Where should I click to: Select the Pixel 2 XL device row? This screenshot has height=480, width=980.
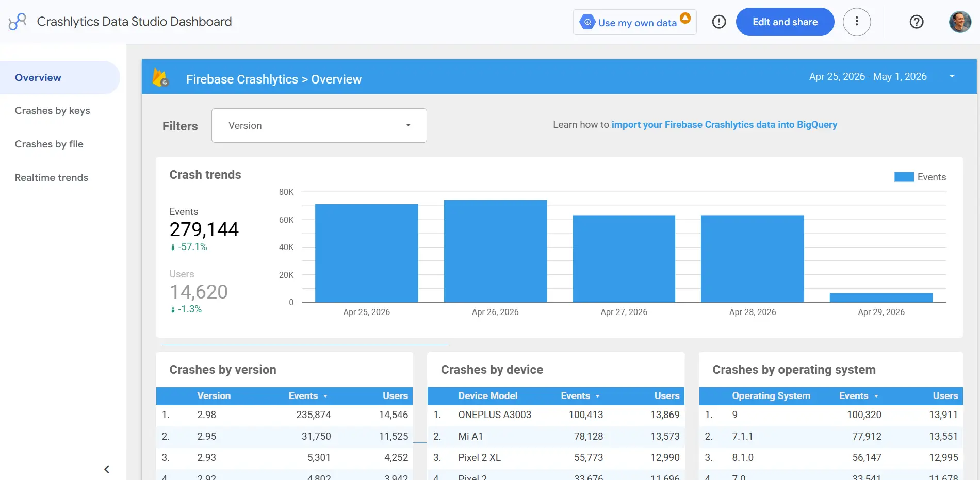click(556, 458)
